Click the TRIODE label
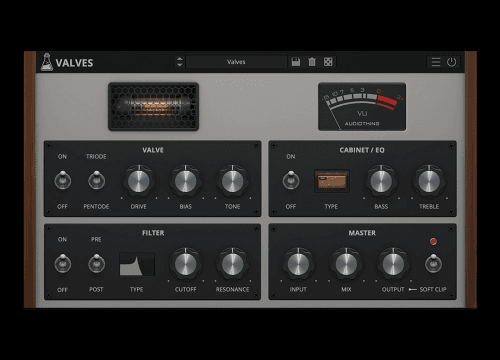Image resolution: width=500 pixels, height=360 pixels. [96, 157]
